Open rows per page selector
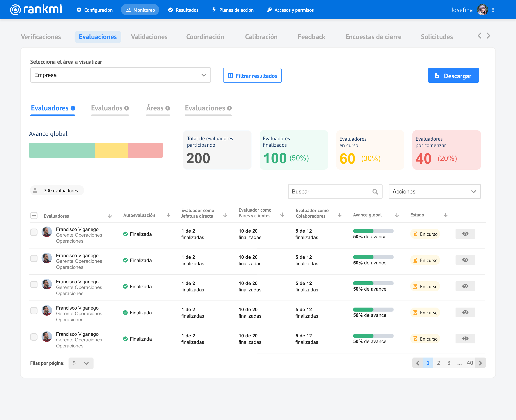The width and height of the screenshot is (516, 420). coord(81,363)
